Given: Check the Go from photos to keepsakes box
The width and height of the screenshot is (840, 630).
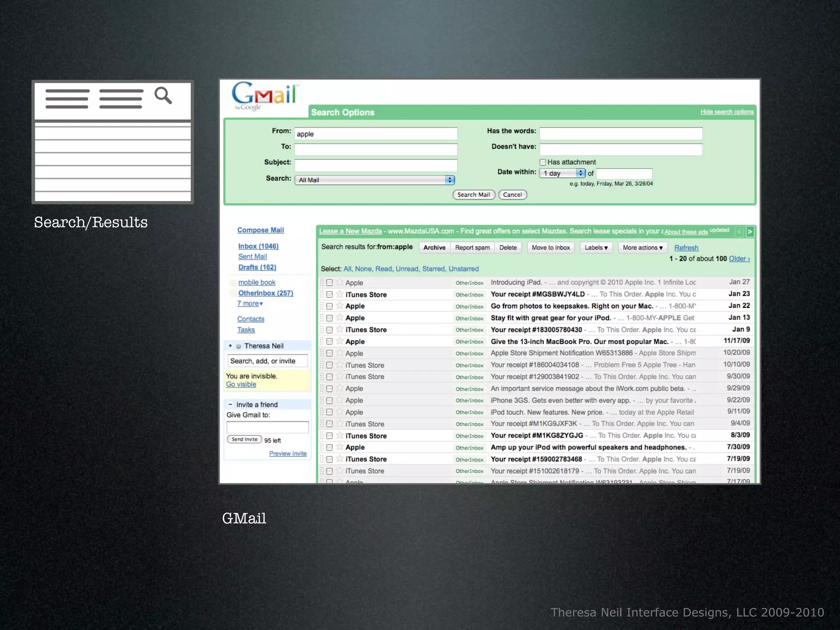Looking at the screenshot, I should click(329, 306).
